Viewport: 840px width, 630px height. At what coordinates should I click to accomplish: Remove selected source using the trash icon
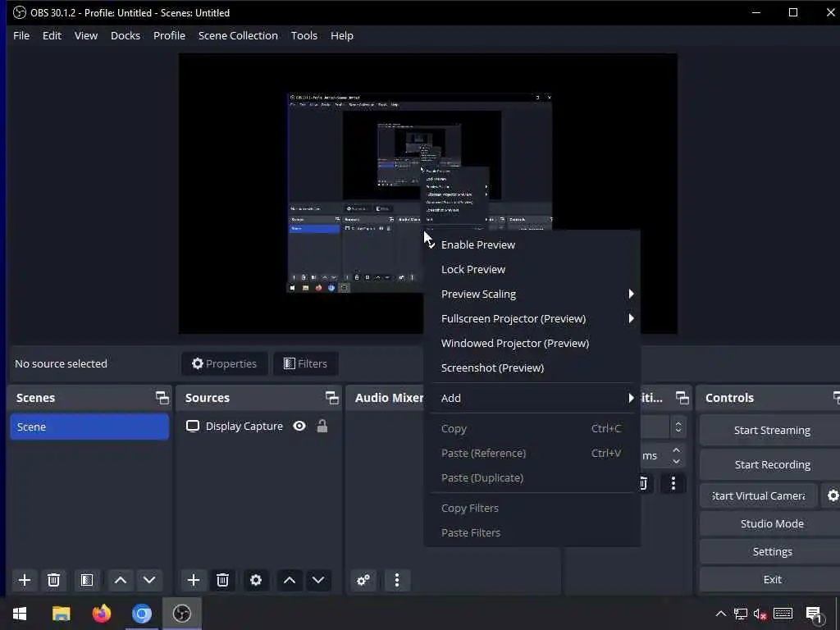pyautogui.click(x=223, y=580)
